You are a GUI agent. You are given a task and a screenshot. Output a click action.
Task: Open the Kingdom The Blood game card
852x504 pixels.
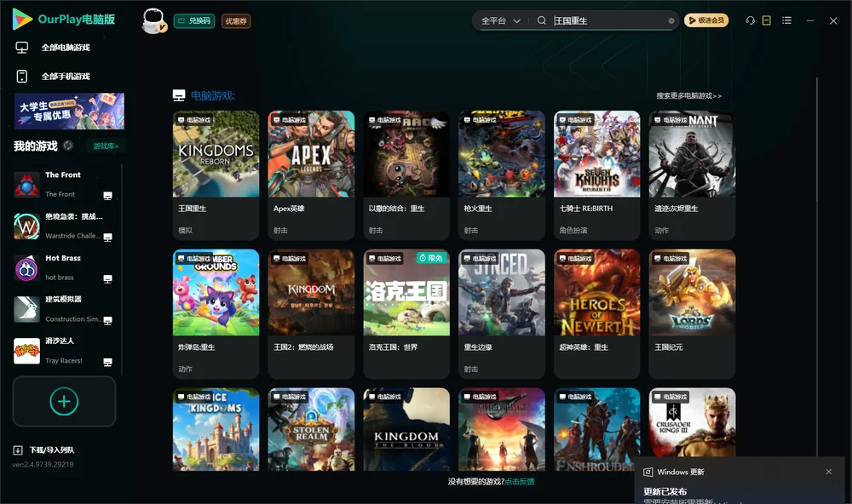[406, 429]
